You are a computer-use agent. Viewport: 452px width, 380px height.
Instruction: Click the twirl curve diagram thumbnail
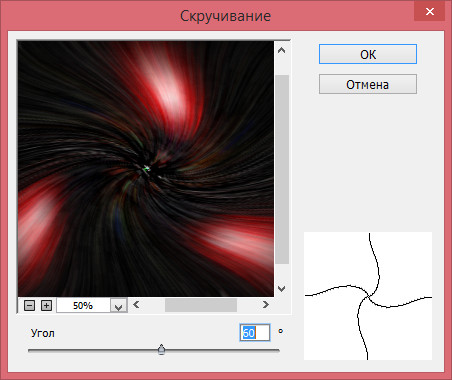point(368,296)
